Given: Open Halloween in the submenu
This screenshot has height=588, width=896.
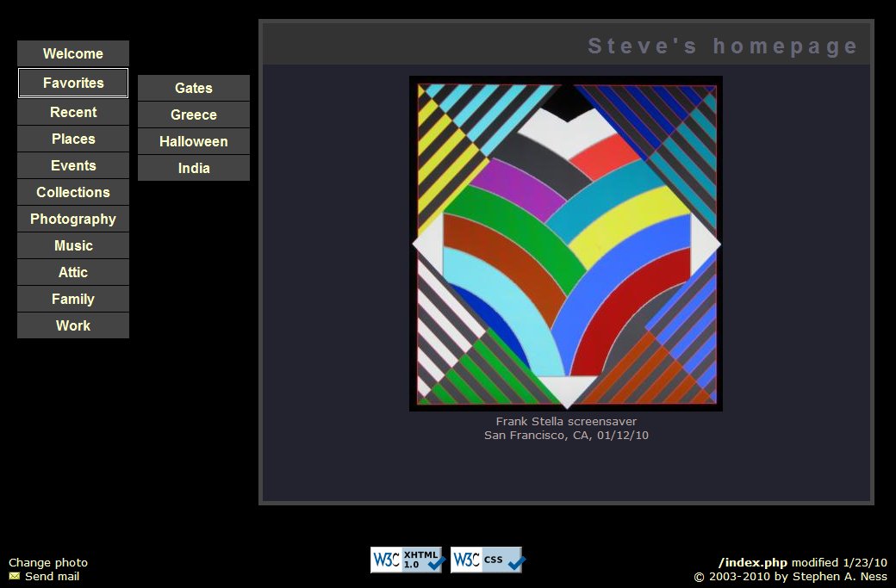Looking at the screenshot, I should click(194, 141).
